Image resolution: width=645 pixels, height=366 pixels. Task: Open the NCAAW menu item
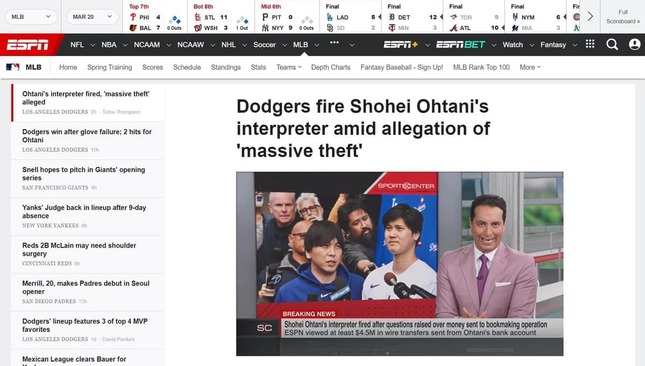[x=190, y=44]
